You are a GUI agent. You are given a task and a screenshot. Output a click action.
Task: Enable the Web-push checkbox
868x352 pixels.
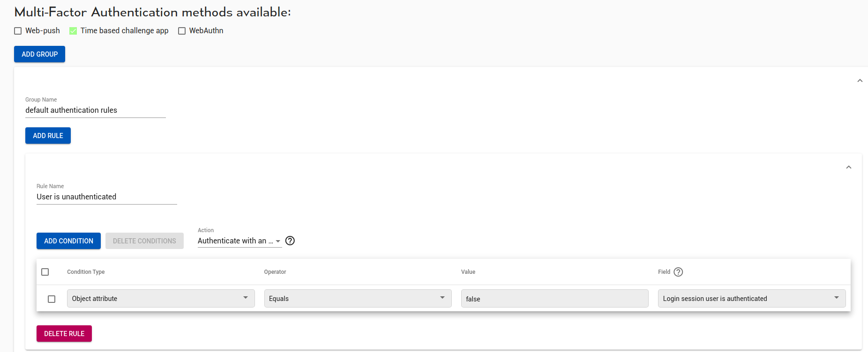coord(18,31)
